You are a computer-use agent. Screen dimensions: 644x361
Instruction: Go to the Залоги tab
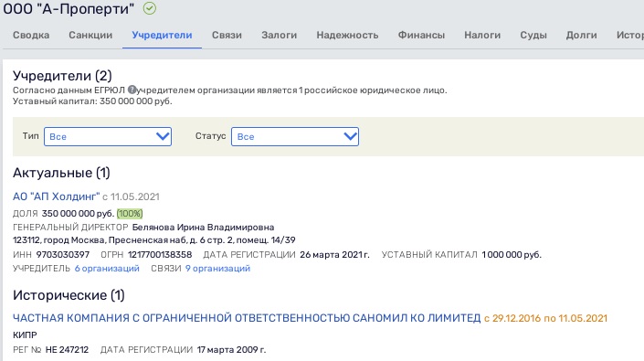279,36
